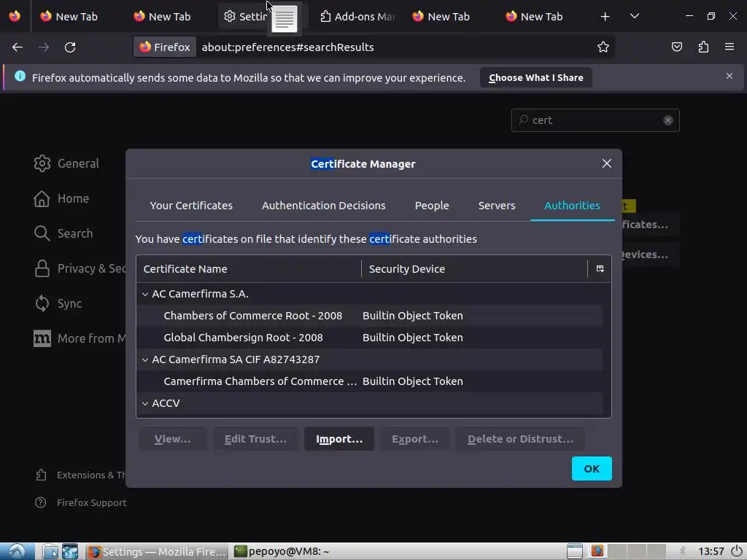
Task: Select Chambers of Commerce Root - 2008 certificate
Action: point(369,316)
